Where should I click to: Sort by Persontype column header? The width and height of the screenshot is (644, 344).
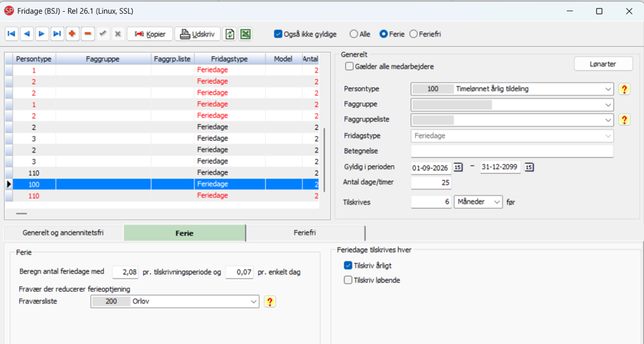coord(34,59)
